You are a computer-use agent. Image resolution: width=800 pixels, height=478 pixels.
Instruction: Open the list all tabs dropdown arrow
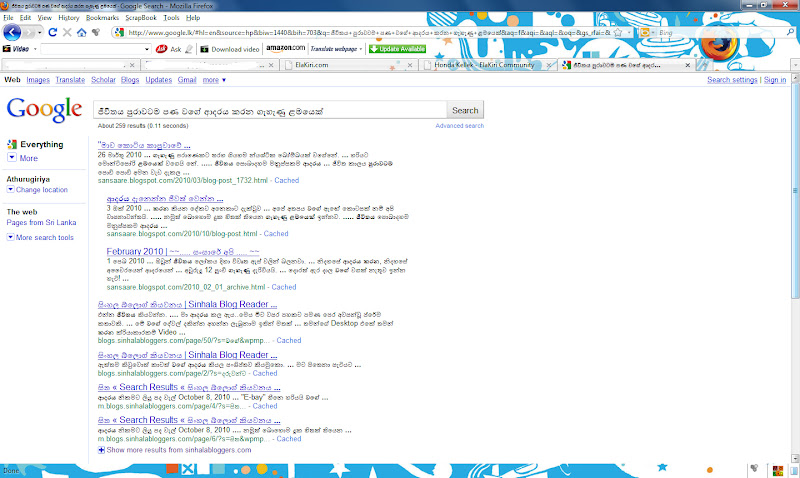coord(795,65)
